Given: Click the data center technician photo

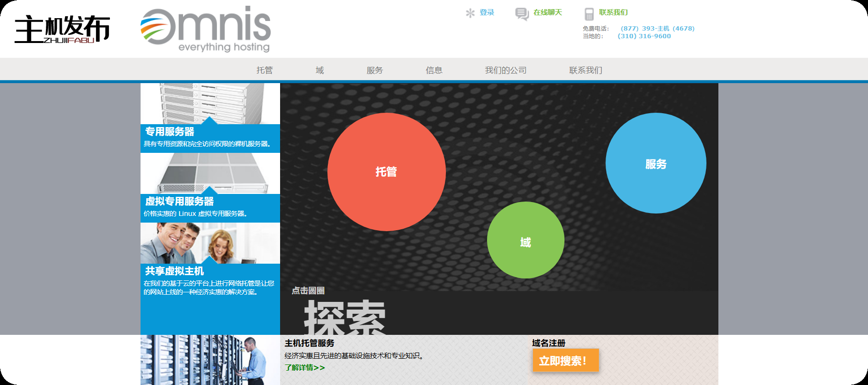Looking at the screenshot, I should 210,360.
